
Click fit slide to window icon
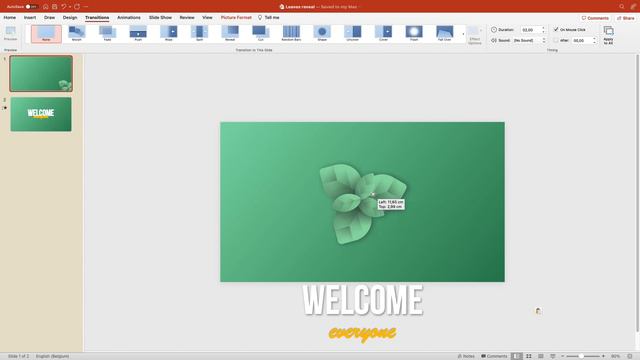click(630, 356)
